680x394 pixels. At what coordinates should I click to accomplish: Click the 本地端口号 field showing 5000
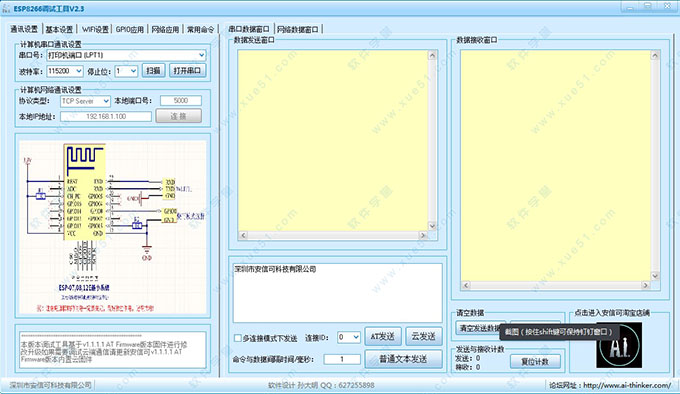tap(181, 101)
